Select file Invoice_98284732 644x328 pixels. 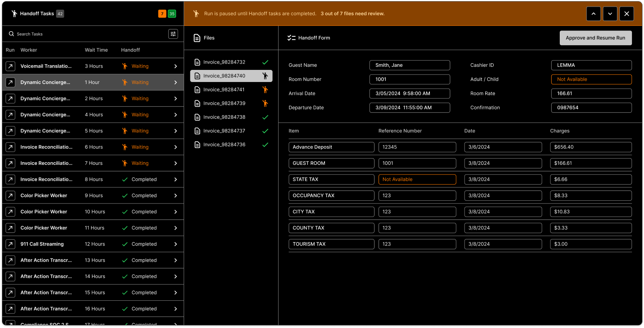click(231, 62)
